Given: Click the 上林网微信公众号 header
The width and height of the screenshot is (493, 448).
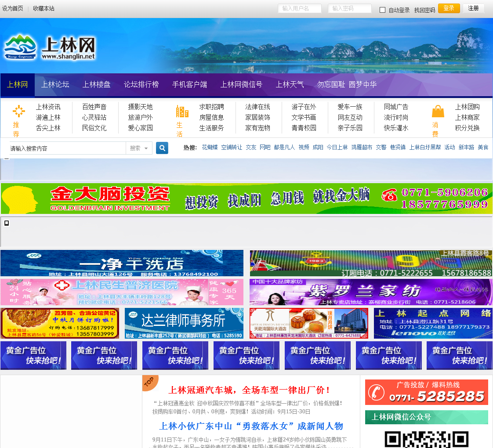Looking at the screenshot, I should coord(426,417).
